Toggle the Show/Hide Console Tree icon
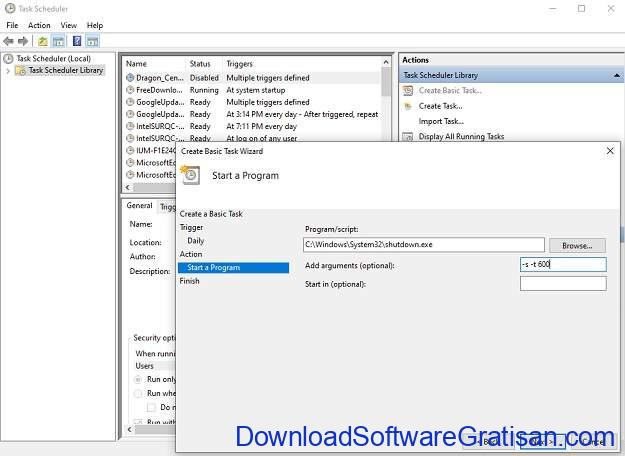This screenshot has height=456, width=625. (58, 41)
